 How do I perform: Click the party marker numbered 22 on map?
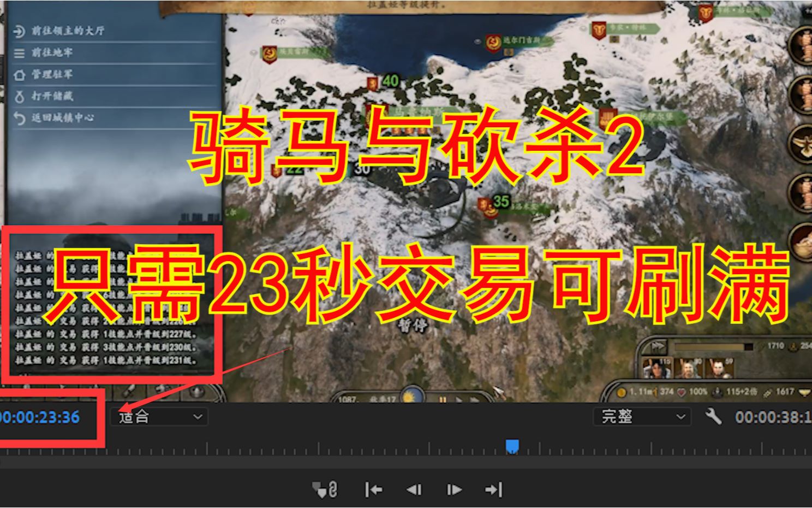point(295,169)
